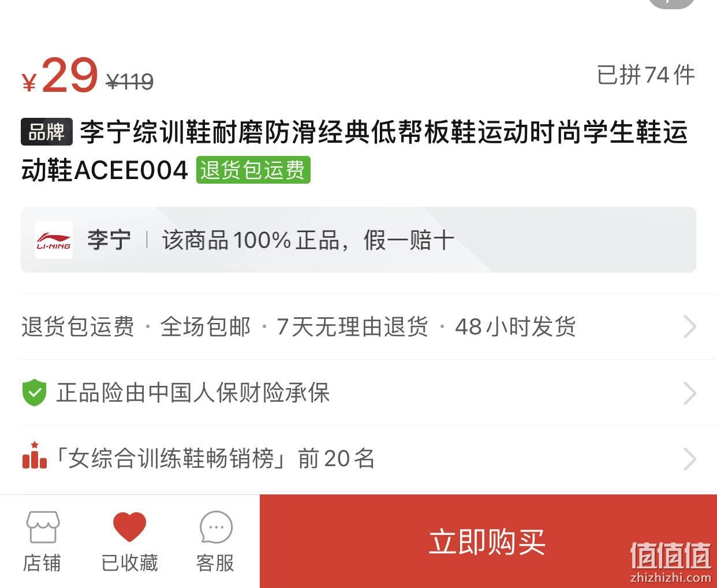Tap the 该商品100%正品 brand guarantee banner
The height and width of the screenshot is (588, 717).
pyautogui.click(x=358, y=240)
